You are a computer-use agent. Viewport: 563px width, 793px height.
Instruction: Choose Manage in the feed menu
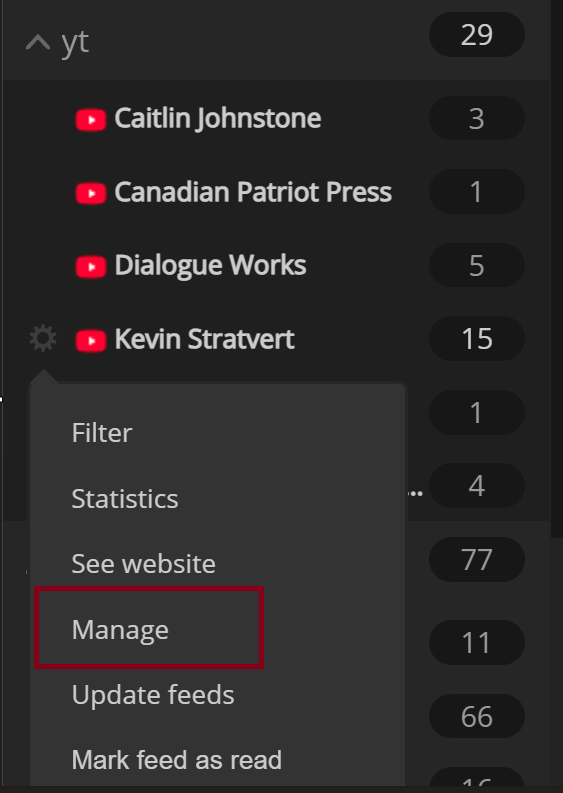coord(149,628)
